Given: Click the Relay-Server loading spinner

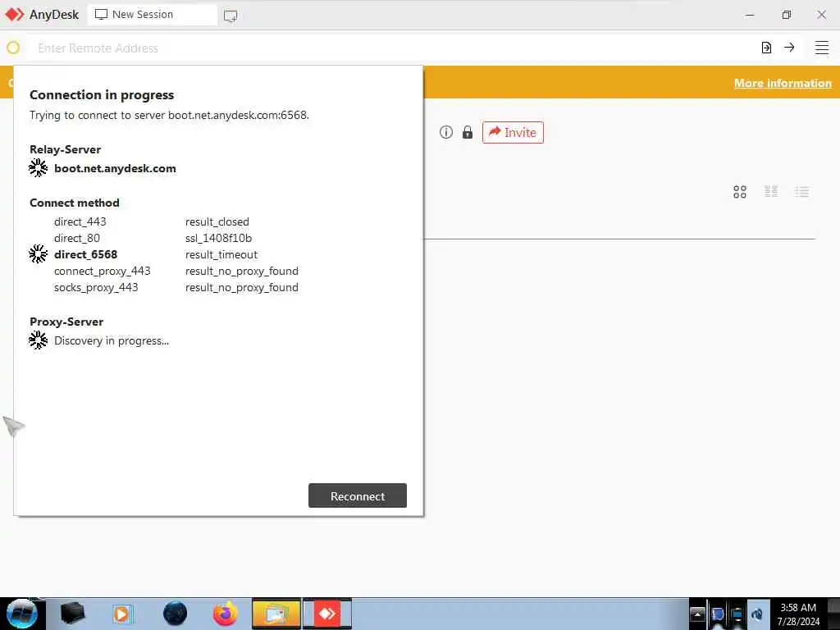Looking at the screenshot, I should tap(38, 167).
